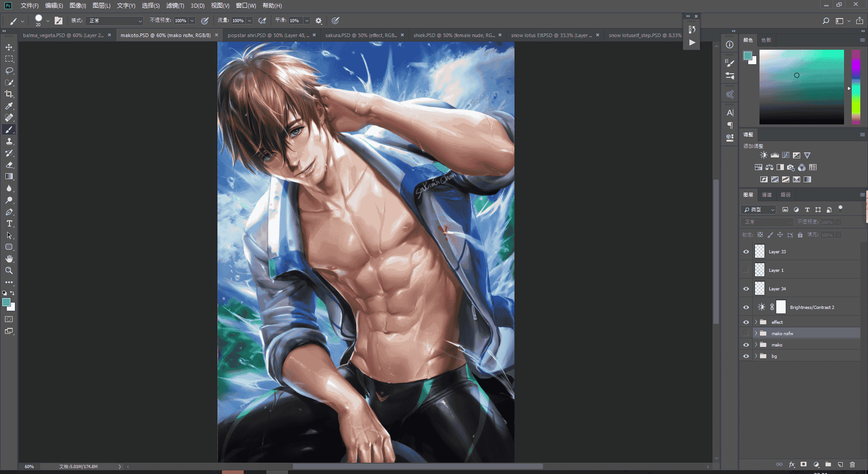Select the Eyedropper tool
The width and height of the screenshot is (868, 474).
pyautogui.click(x=9, y=106)
